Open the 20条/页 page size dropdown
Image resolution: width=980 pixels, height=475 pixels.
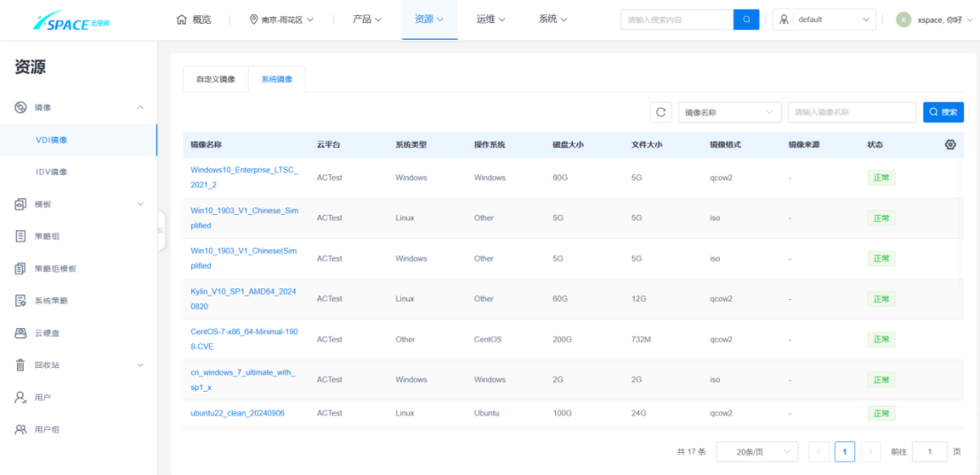(756, 452)
